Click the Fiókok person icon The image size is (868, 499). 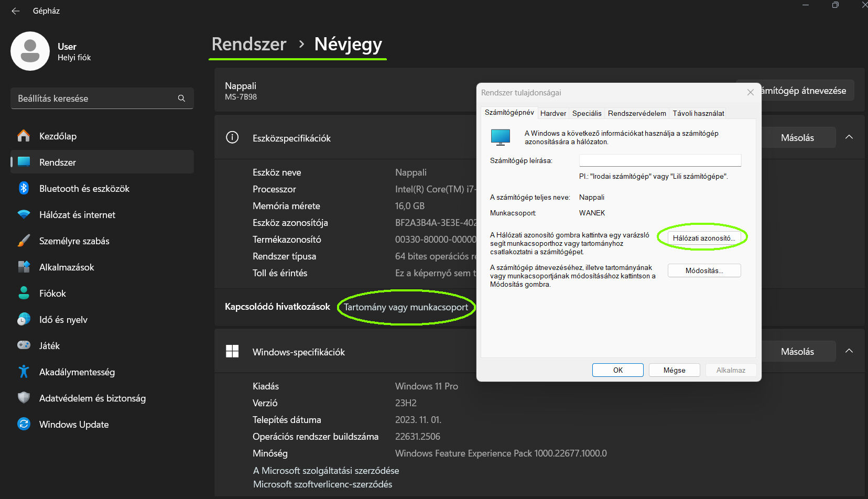point(24,293)
